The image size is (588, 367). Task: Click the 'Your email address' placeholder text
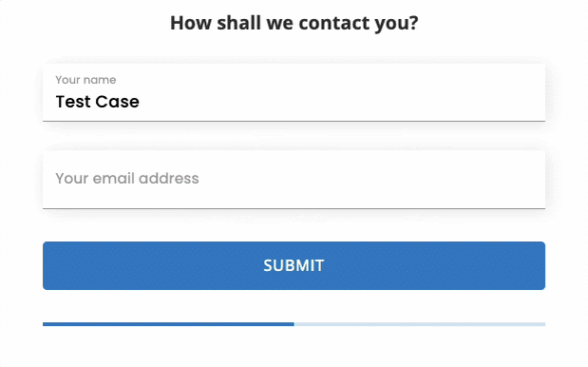click(127, 179)
